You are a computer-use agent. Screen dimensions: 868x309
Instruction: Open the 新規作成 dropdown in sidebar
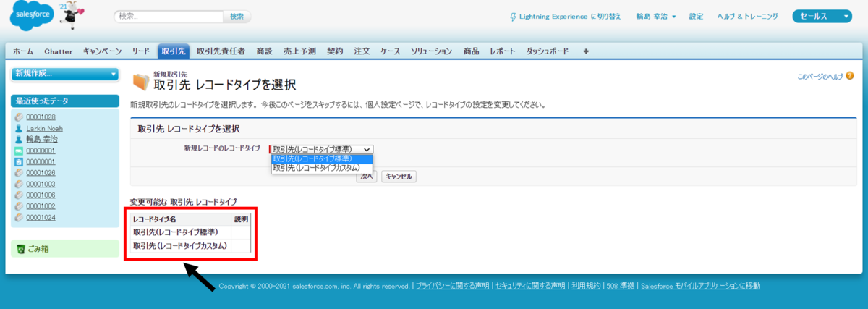65,74
